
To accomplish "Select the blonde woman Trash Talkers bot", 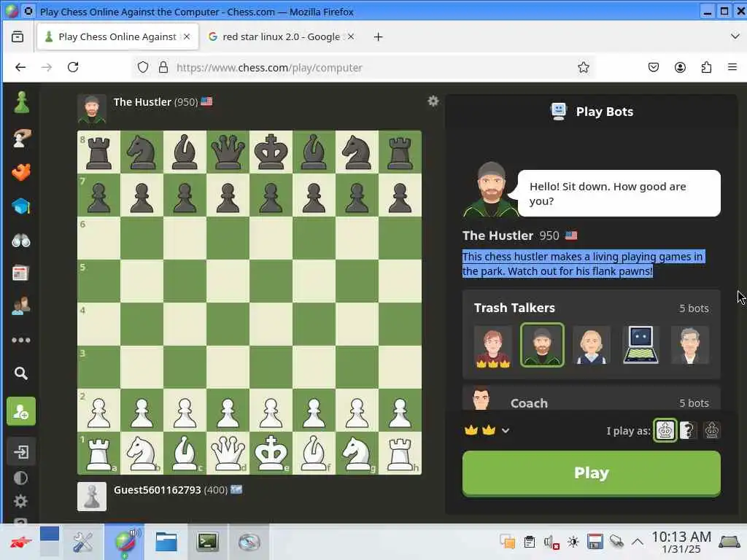I will (591, 346).
